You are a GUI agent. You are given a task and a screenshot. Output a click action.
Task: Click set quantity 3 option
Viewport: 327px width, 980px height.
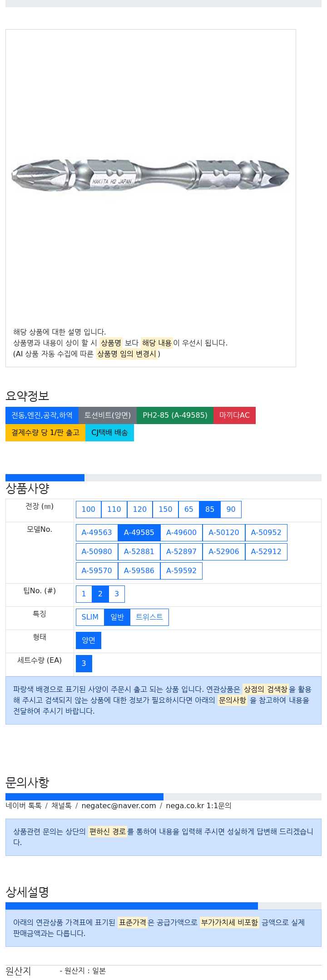click(84, 664)
